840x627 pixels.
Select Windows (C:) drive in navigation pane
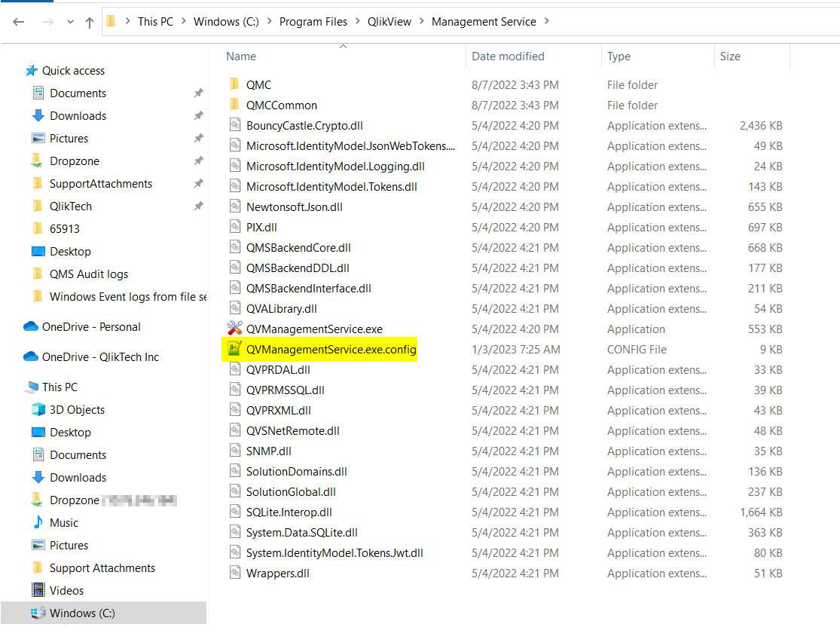point(81,613)
